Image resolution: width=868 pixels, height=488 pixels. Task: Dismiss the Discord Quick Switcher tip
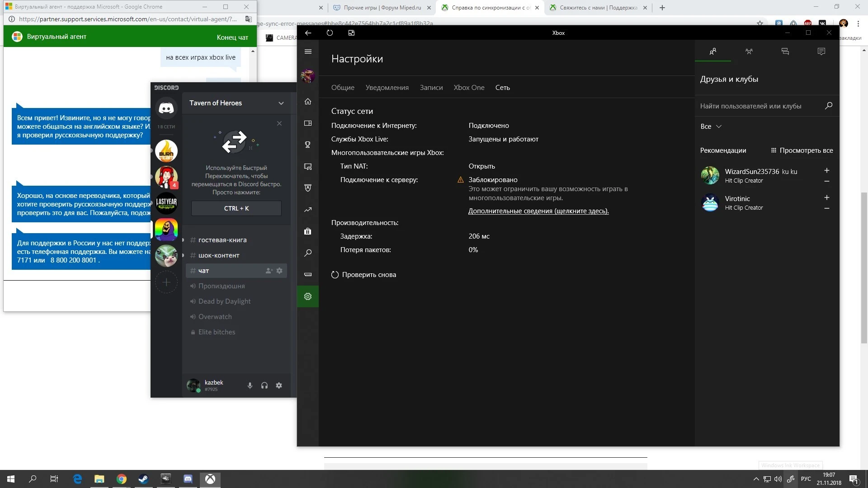(279, 123)
